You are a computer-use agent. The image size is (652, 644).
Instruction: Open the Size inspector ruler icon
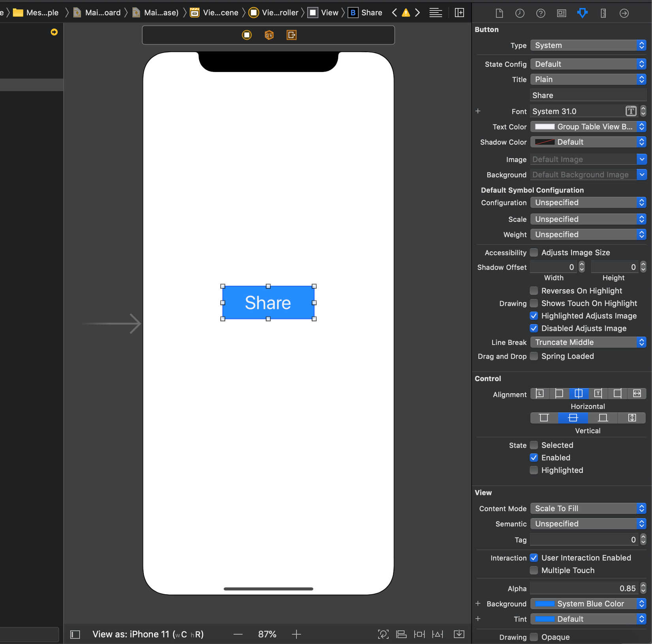(603, 13)
